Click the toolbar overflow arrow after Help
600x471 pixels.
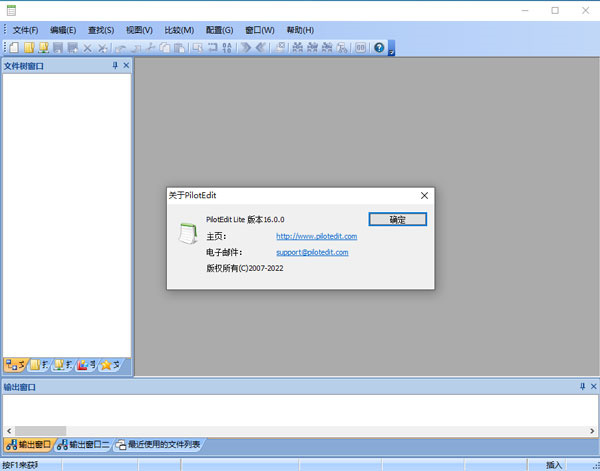(392, 48)
